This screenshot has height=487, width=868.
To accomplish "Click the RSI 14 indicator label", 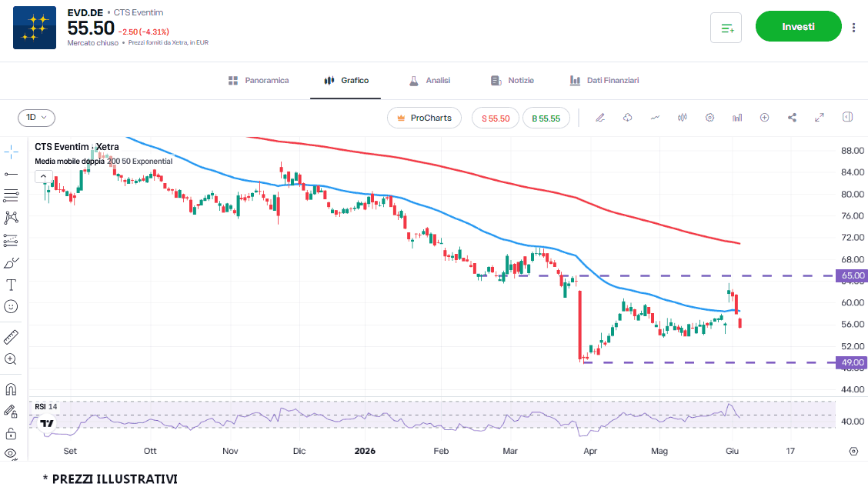I will pyautogui.click(x=46, y=407).
